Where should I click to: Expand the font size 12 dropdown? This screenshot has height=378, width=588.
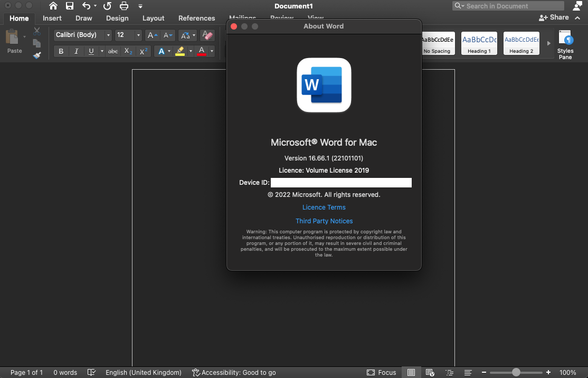click(x=138, y=35)
